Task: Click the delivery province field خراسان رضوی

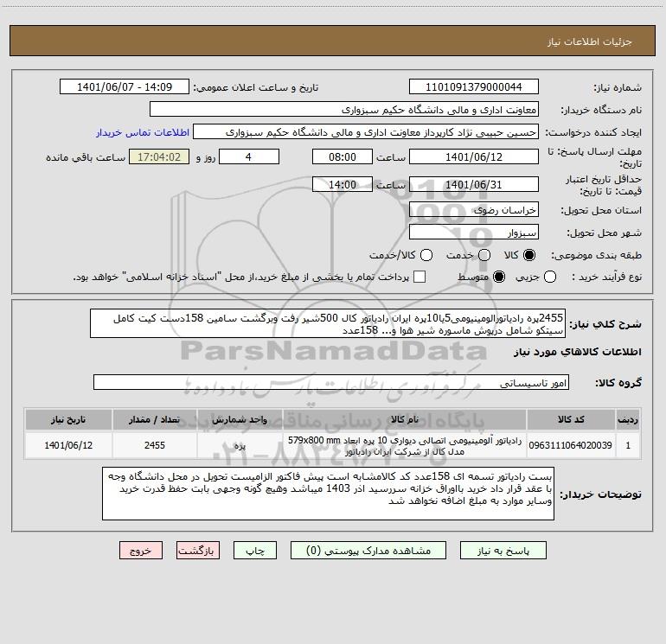Action: click(x=474, y=210)
